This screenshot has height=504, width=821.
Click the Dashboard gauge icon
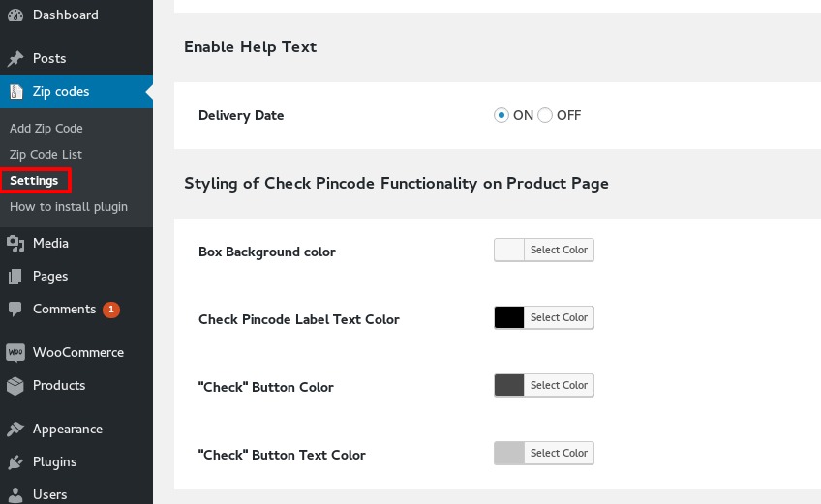pyautogui.click(x=15, y=15)
